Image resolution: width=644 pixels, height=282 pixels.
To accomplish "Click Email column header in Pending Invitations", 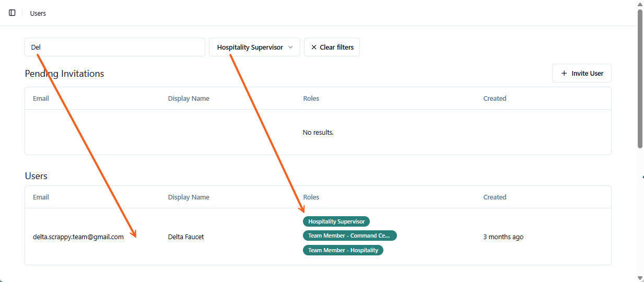I will pyautogui.click(x=41, y=98).
